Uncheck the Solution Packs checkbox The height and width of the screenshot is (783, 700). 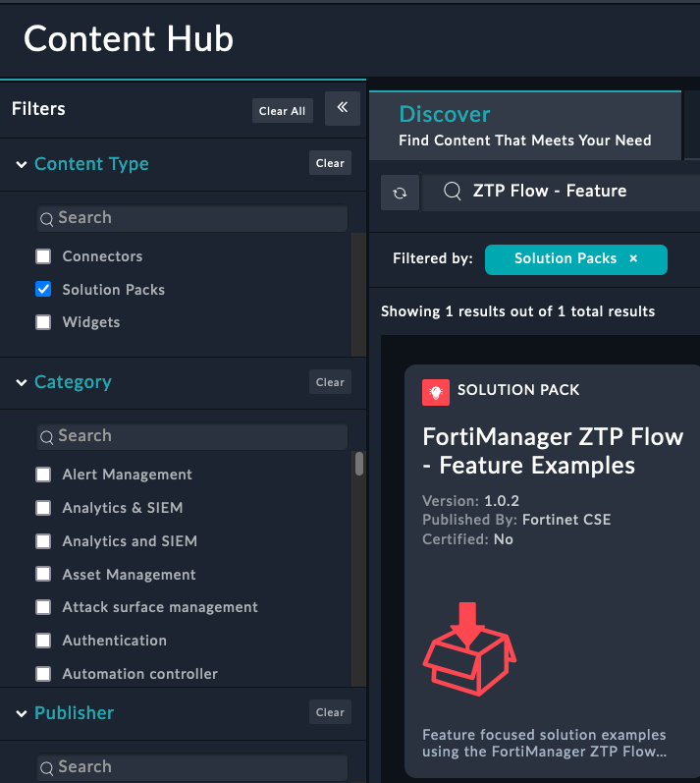[x=43, y=289]
